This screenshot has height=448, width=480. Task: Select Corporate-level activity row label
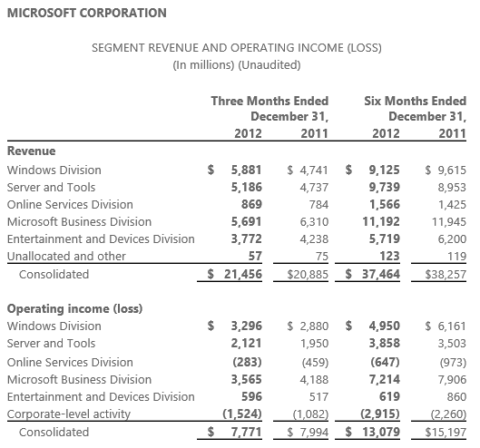[x=69, y=414]
